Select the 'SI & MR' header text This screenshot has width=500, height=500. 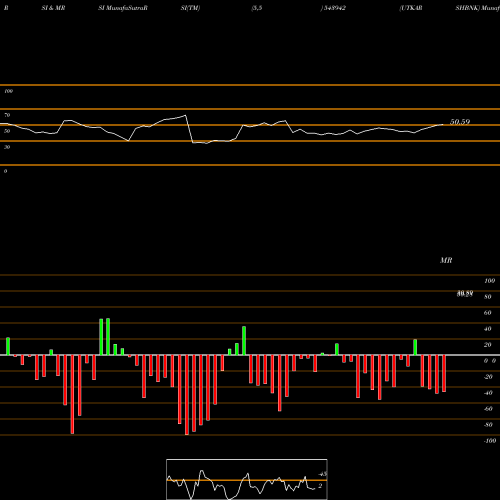pos(53,8)
